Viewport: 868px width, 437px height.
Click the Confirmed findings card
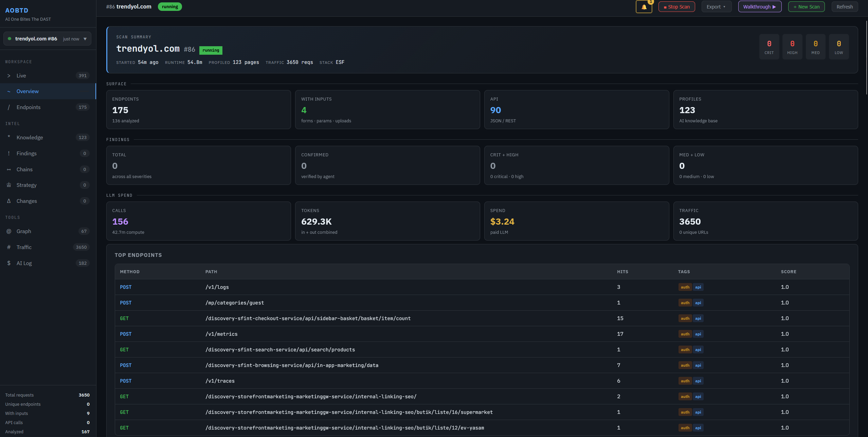coord(387,165)
